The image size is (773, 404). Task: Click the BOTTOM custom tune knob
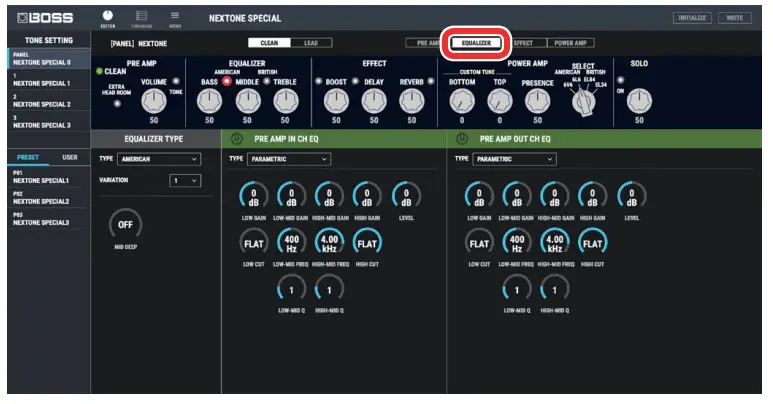462,101
